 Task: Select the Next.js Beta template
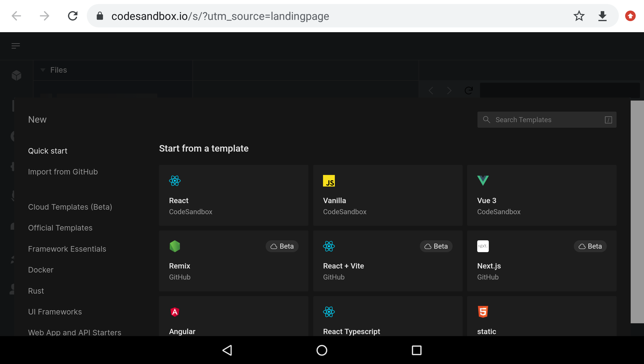point(542,261)
